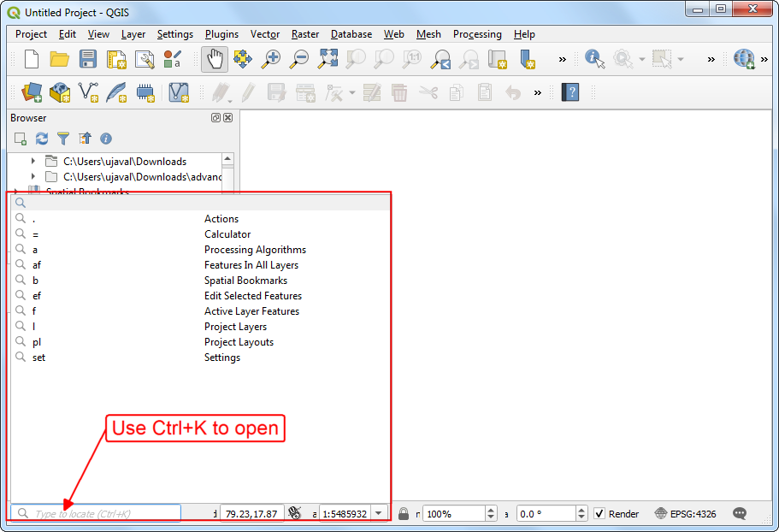Expand the digitizing toolbar overflow chevron

[x=538, y=93]
